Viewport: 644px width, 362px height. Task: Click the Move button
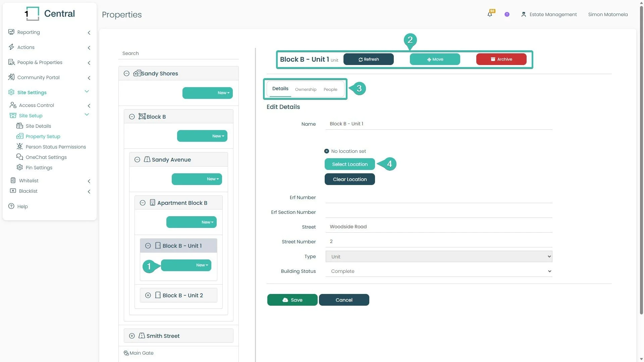click(435, 59)
